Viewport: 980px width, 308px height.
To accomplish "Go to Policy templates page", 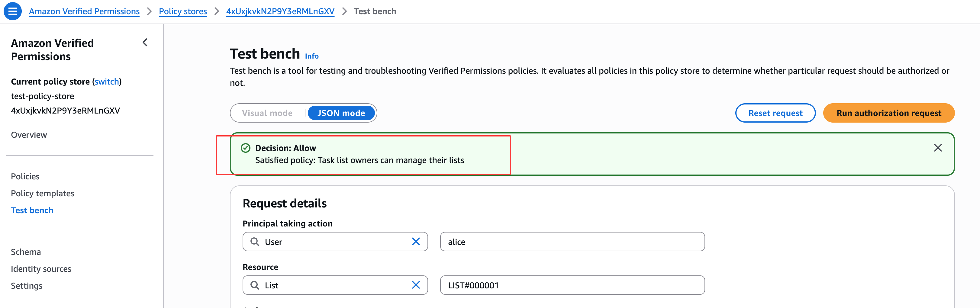I will [x=43, y=194].
